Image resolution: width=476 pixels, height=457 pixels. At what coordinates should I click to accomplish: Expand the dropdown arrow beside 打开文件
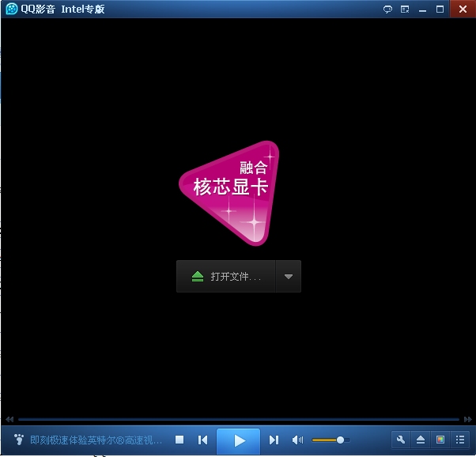(289, 276)
